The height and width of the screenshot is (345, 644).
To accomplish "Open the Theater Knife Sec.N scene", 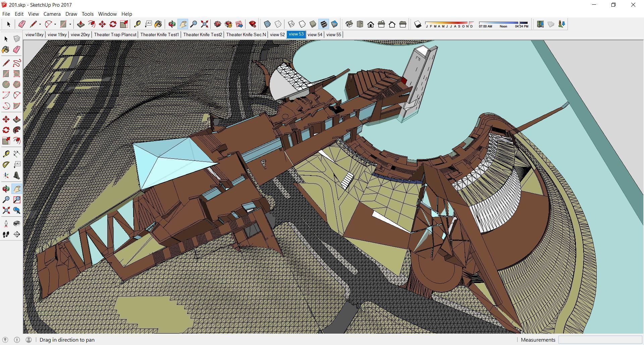I will click(x=246, y=34).
